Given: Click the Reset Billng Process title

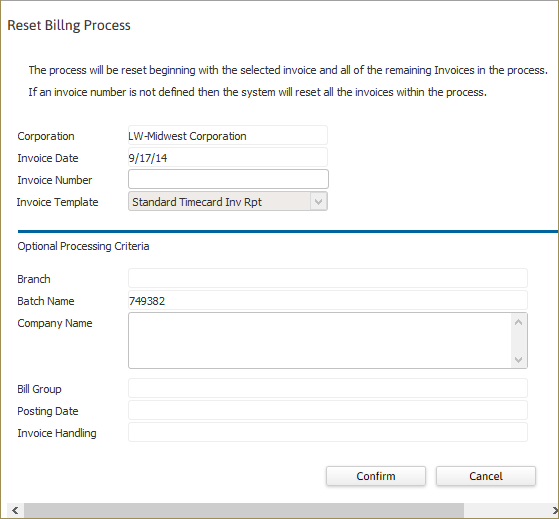Looking at the screenshot, I should (x=69, y=25).
